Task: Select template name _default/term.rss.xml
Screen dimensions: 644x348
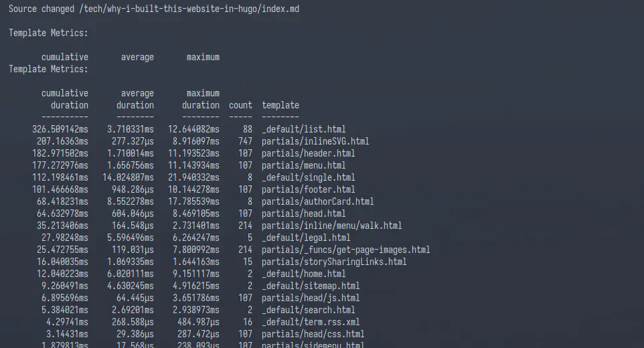Action: click(x=311, y=322)
